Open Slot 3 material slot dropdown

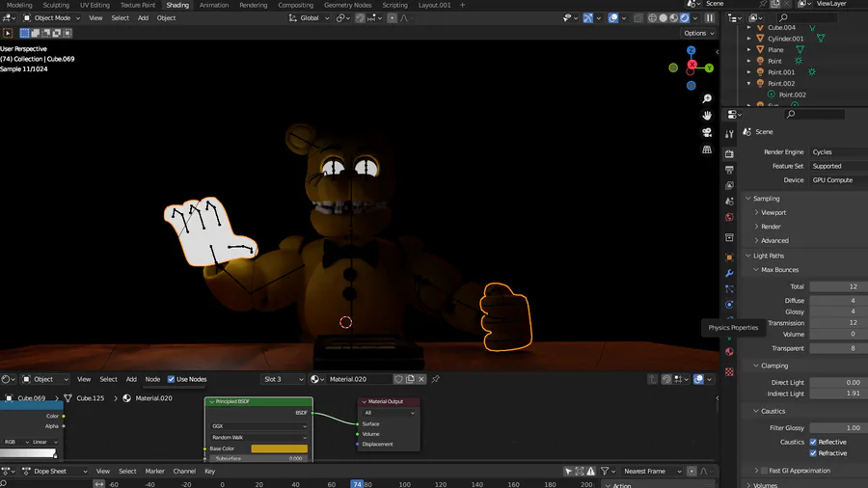coord(283,379)
